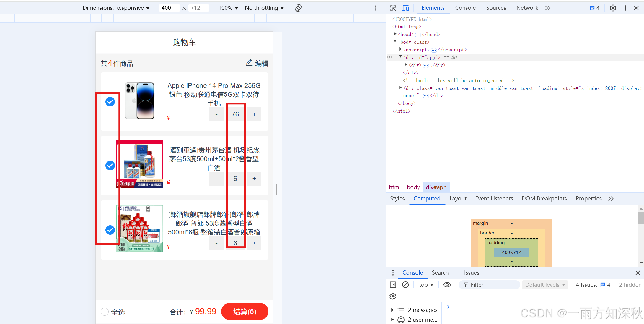Expand the head element node
The width and height of the screenshot is (644, 324).
pos(395,34)
